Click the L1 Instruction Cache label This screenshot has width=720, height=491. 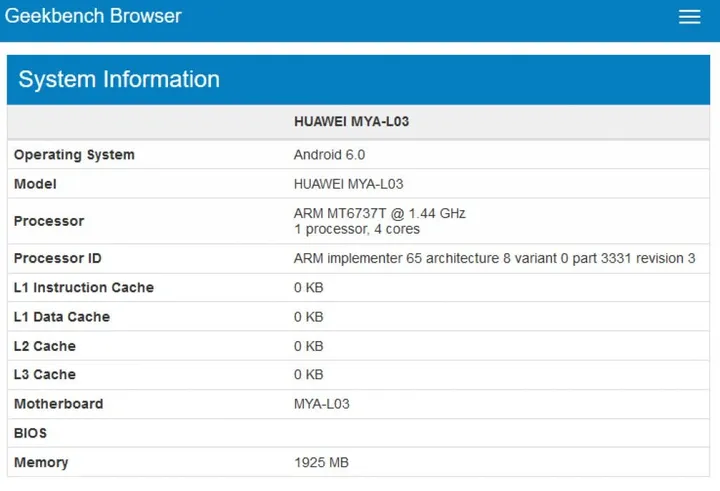pyautogui.click(x=84, y=287)
